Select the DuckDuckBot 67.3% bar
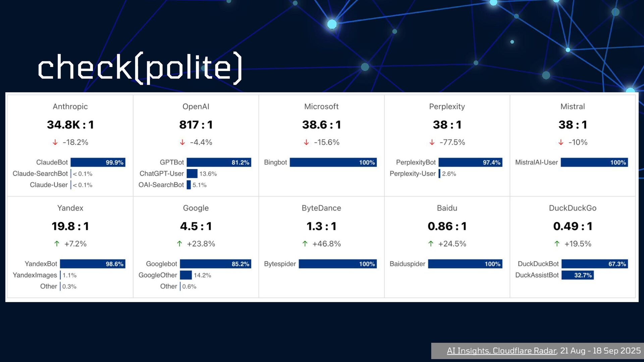The width and height of the screenshot is (644, 362). pyautogui.click(x=595, y=264)
